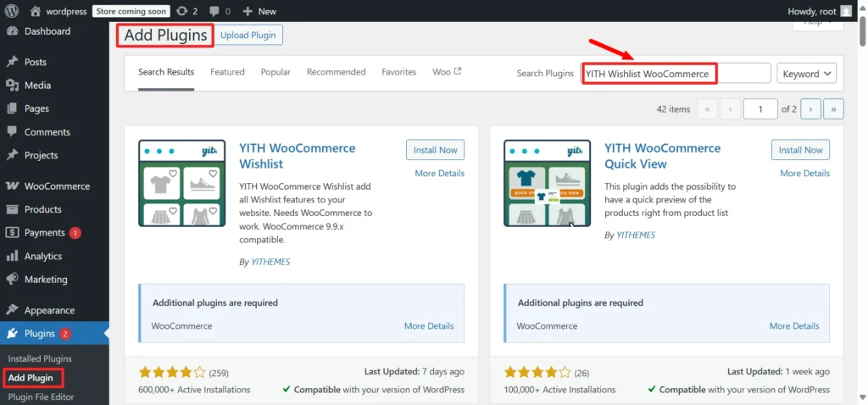Click the Dashboard gauge icon
This screenshot has height=405, width=868.
tap(12, 31)
